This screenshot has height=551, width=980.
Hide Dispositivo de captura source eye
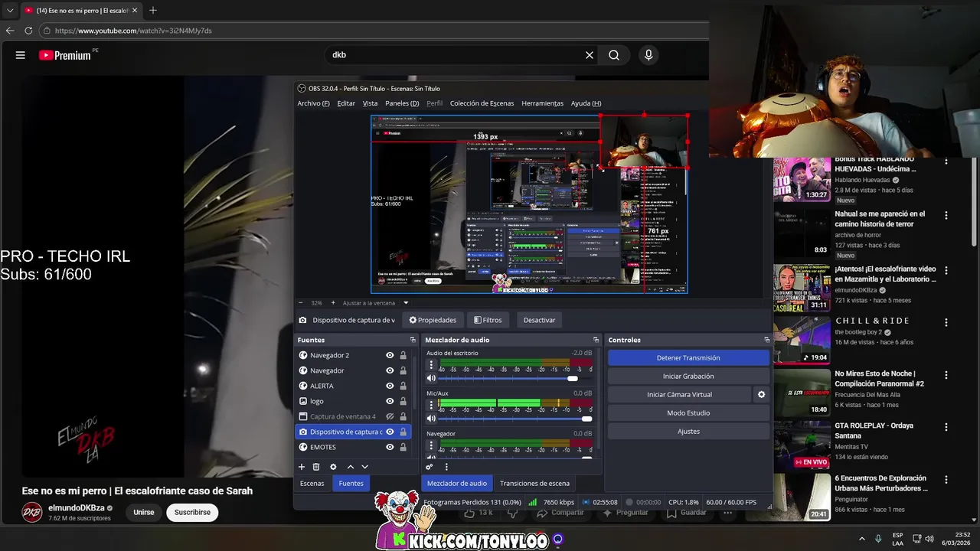pos(390,432)
